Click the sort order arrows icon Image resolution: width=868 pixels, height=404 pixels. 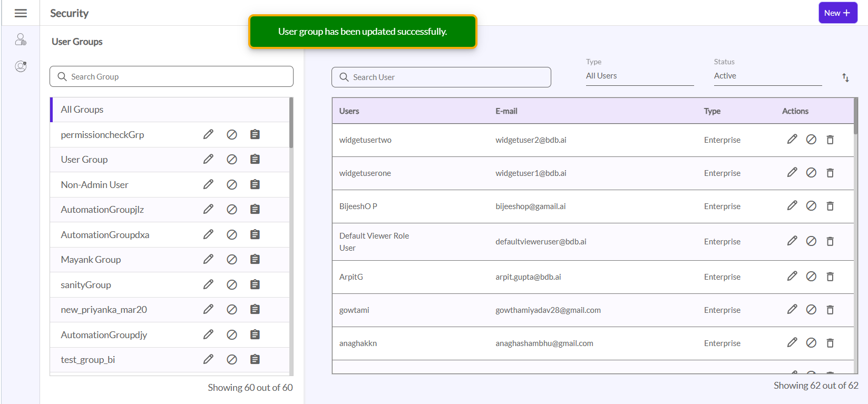point(845,78)
